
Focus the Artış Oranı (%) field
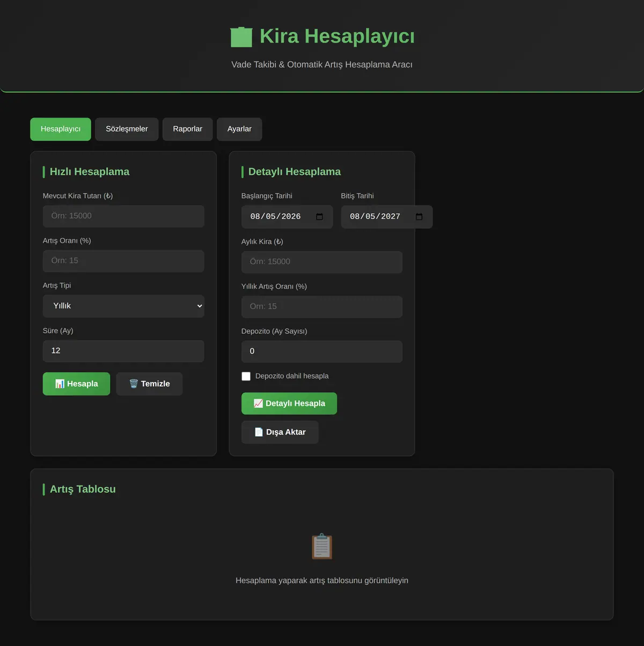pyautogui.click(x=123, y=261)
